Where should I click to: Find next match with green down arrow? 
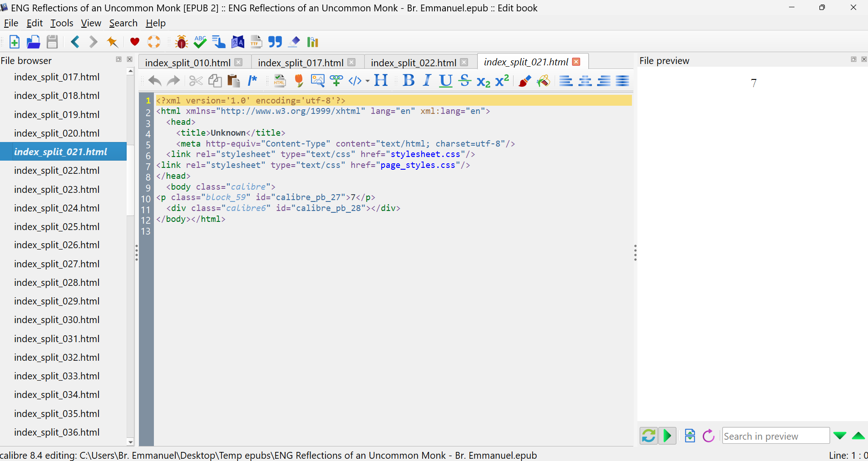[839, 436]
